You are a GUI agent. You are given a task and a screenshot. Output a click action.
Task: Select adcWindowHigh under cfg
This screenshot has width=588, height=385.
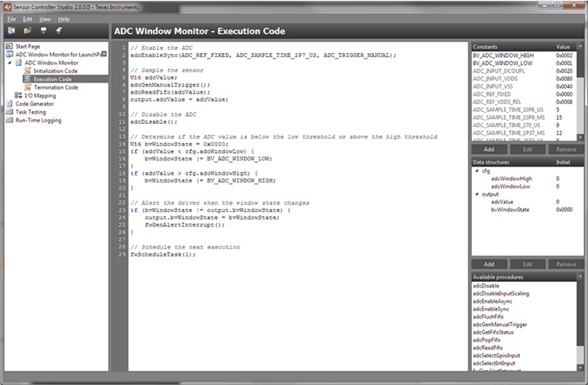pos(512,179)
